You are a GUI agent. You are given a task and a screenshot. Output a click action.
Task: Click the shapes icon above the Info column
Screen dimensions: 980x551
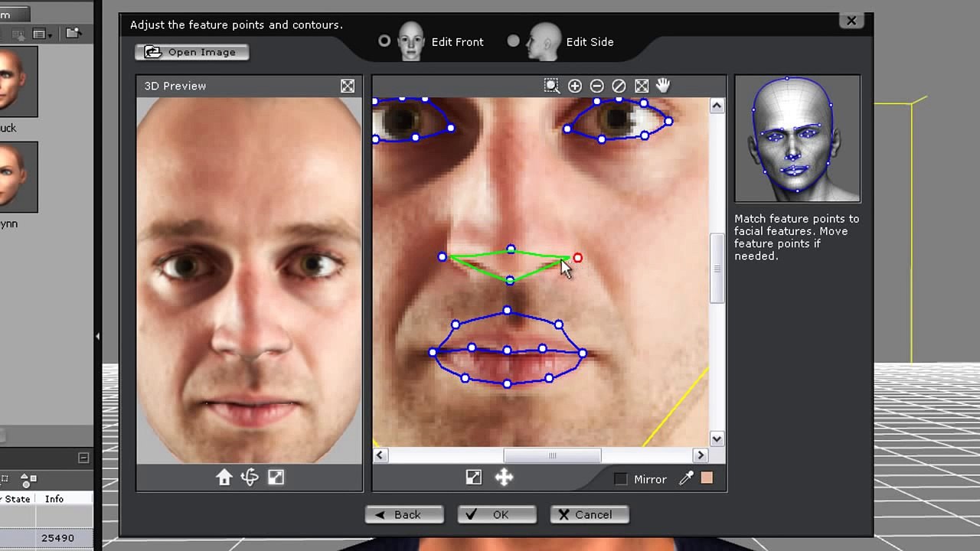click(x=28, y=480)
